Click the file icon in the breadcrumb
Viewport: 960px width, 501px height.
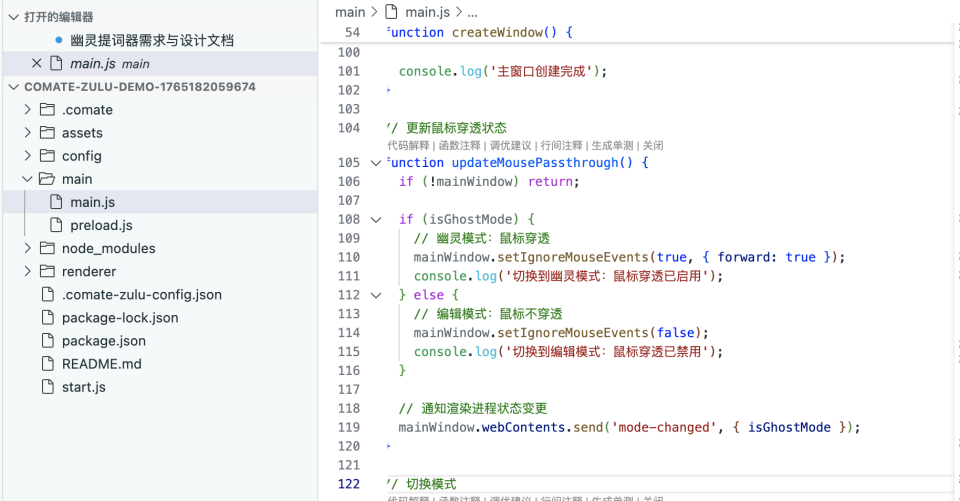pyautogui.click(x=391, y=12)
